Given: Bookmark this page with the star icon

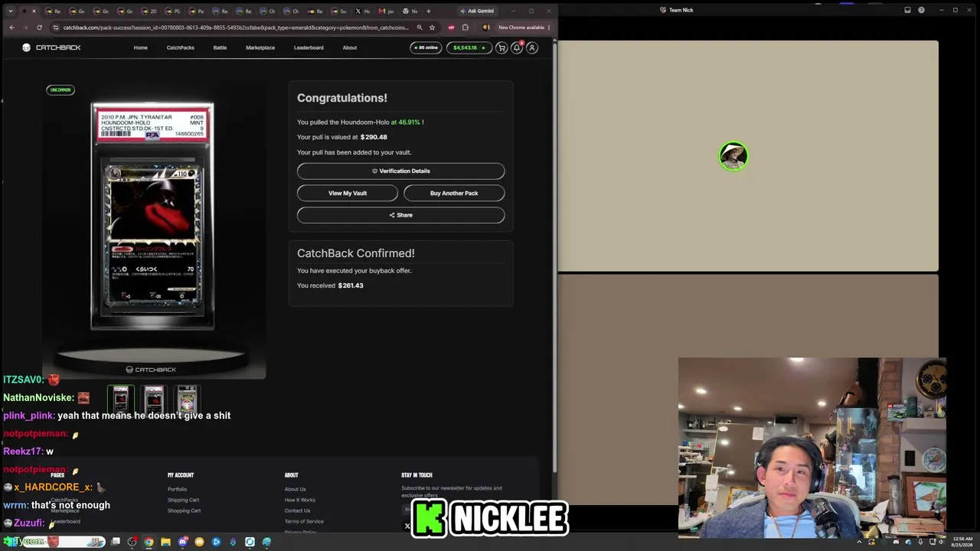Looking at the screenshot, I should coord(432,28).
